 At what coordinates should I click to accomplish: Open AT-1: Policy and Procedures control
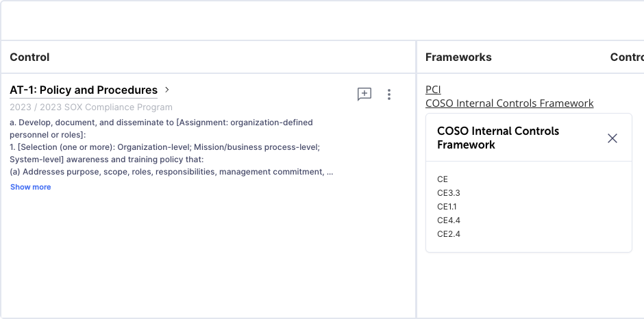(84, 90)
